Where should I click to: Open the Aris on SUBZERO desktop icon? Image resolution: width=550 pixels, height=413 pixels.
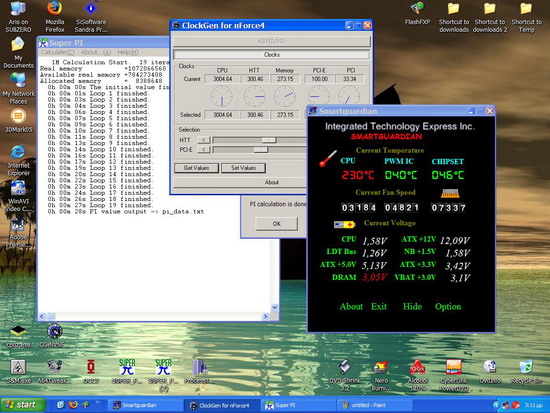click(x=18, y=17)
